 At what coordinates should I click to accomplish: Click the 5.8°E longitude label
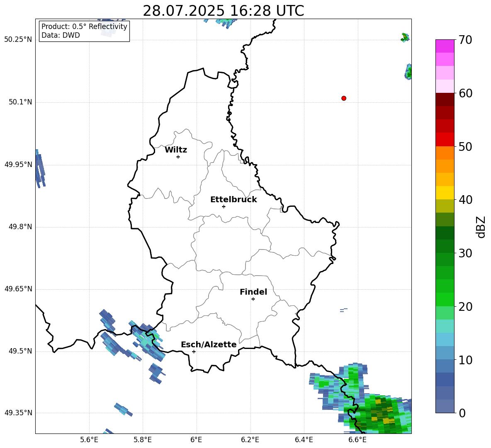click(x=143, y=440)
